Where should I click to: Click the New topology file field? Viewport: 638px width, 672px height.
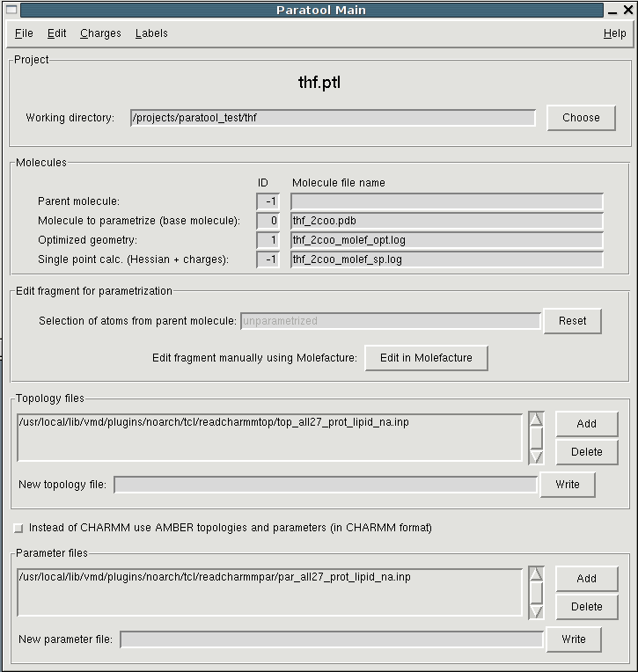(x=325, y=485)
